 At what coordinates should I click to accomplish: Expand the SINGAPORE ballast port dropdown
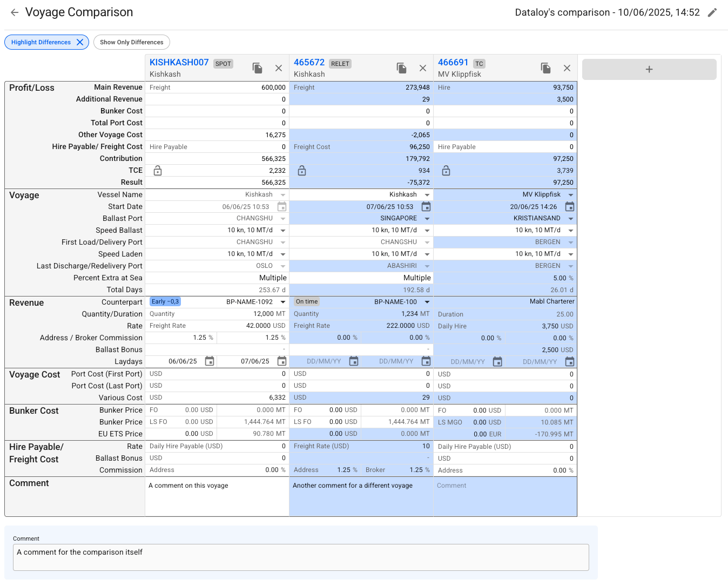[x=427, y=219]
